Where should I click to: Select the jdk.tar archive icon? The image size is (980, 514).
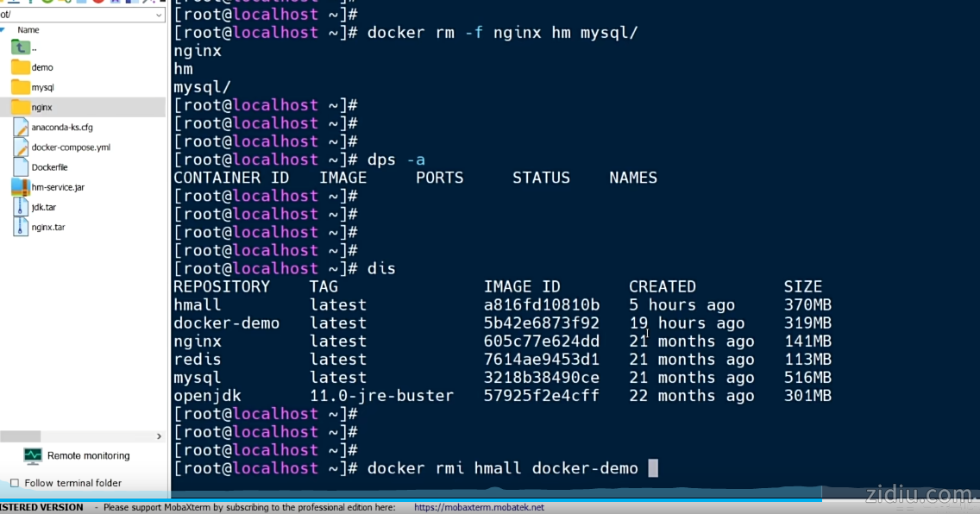pyautogui.click(x=20, y=207)
